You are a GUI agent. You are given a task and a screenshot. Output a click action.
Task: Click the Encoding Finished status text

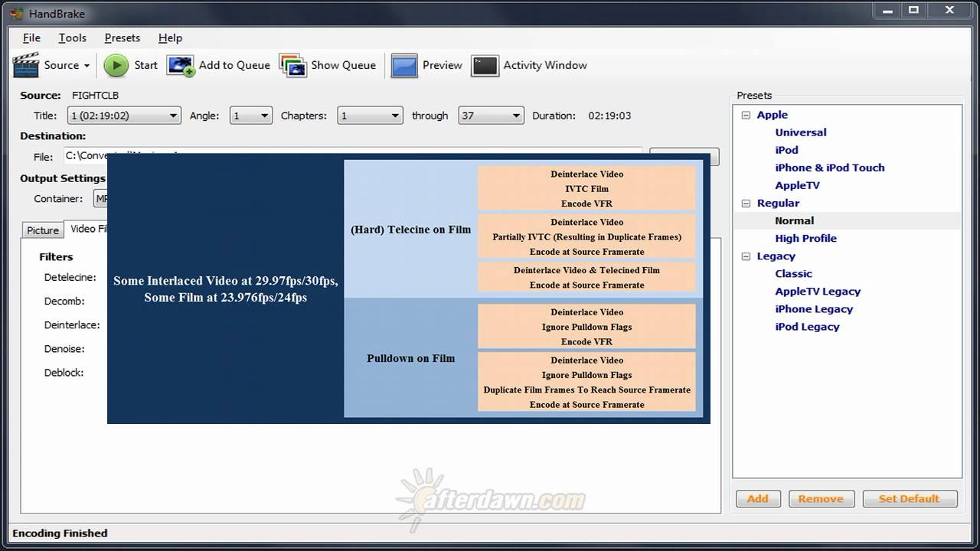pyautogui.click(x=60, y=533)
